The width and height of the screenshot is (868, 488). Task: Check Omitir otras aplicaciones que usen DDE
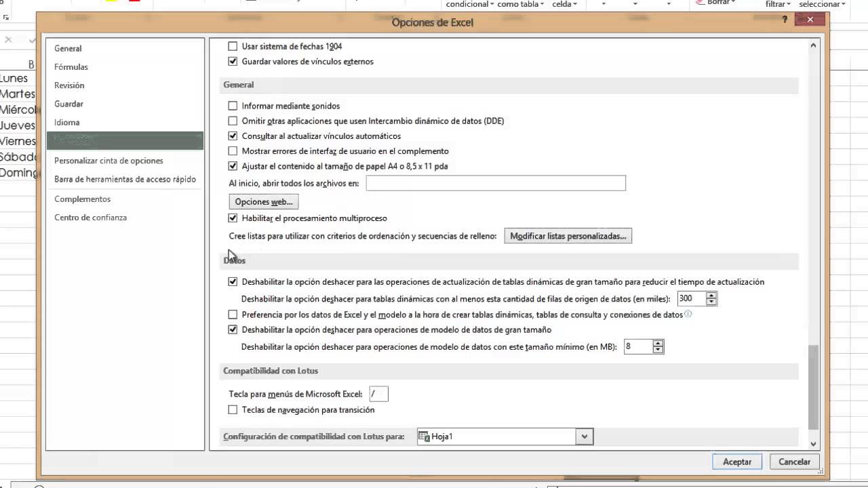point(233,121)
